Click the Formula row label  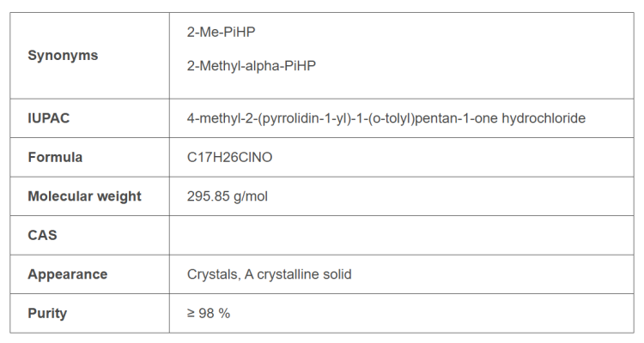[55, 158]
